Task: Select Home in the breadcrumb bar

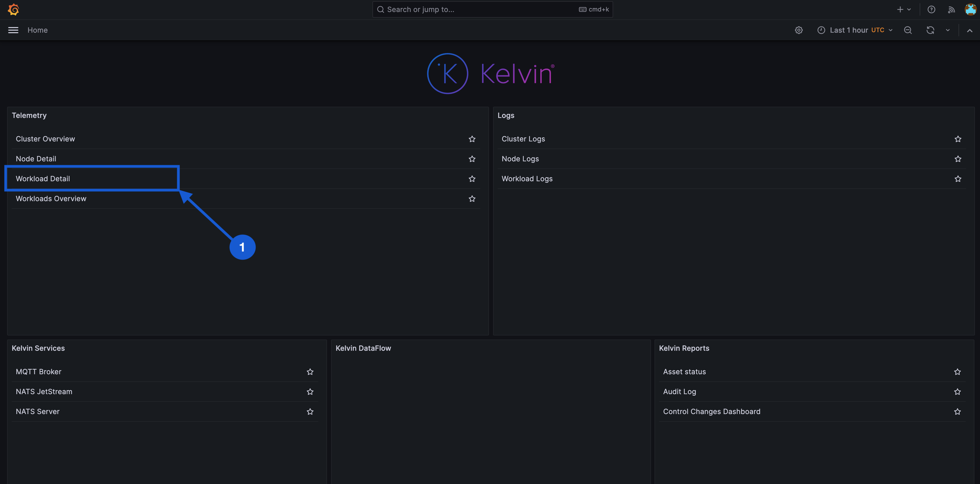Action: [x=38, y=30]
